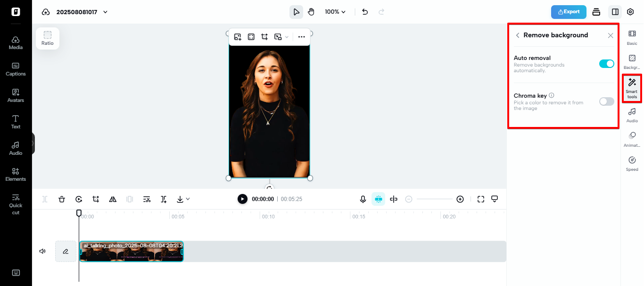Click the cloud save icon
The height and width of the screenshot is (286, 644).
tap(46, 12)
